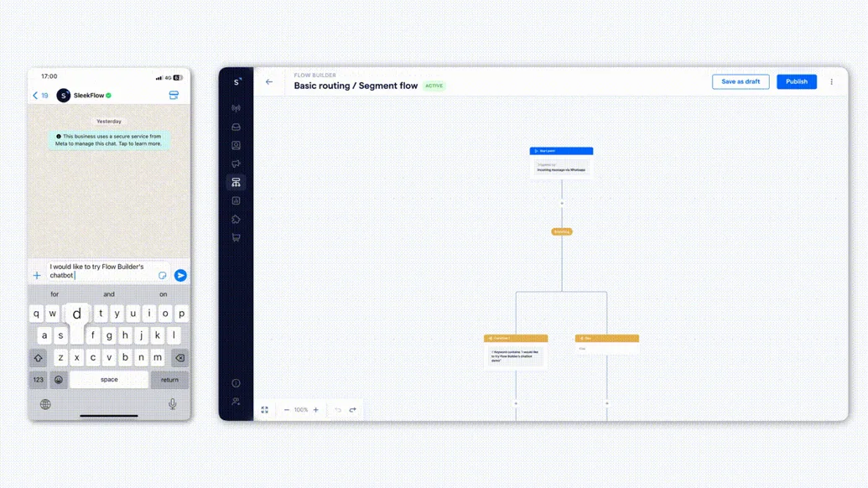The width and height of the screenshot is (868, 488).
Task: Publish the flow
Action: pyautogui.click(x=797, y=82)
